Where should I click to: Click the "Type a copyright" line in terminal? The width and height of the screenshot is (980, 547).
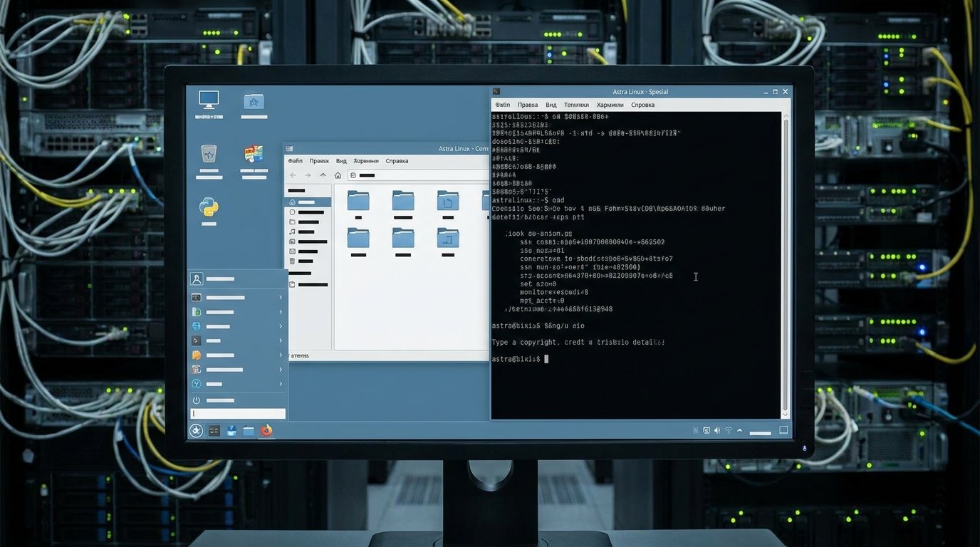tap(578, 343)
